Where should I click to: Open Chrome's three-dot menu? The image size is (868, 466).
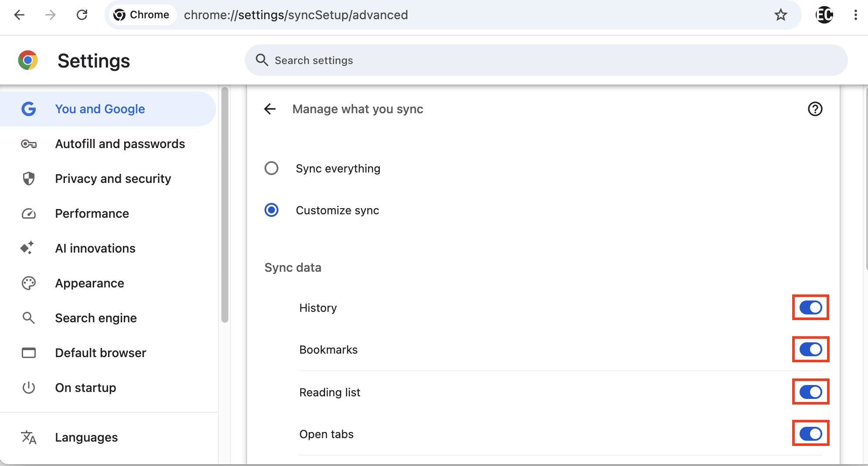click(x=856, y=15)
